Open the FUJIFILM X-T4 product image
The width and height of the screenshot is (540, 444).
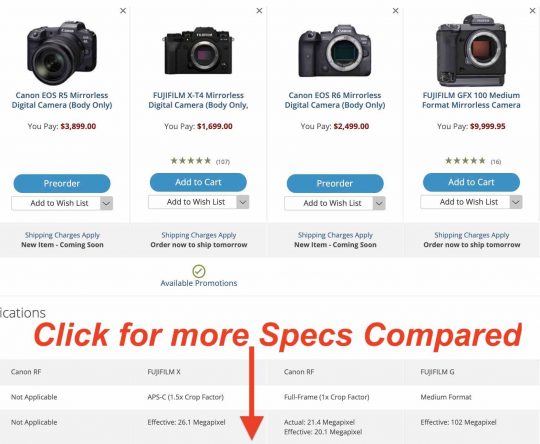pyautogui.click(x=198, y=51)
